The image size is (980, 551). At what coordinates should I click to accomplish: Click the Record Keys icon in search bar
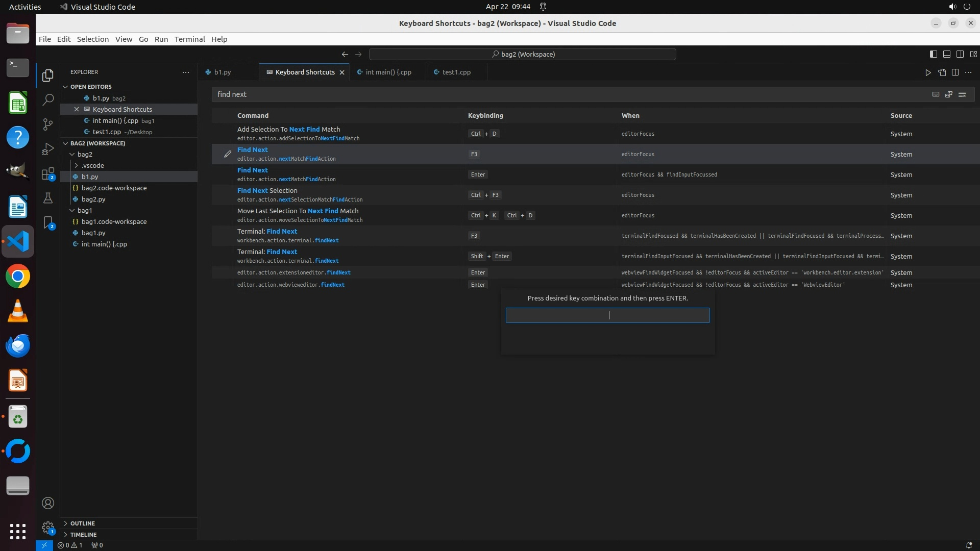936,94
